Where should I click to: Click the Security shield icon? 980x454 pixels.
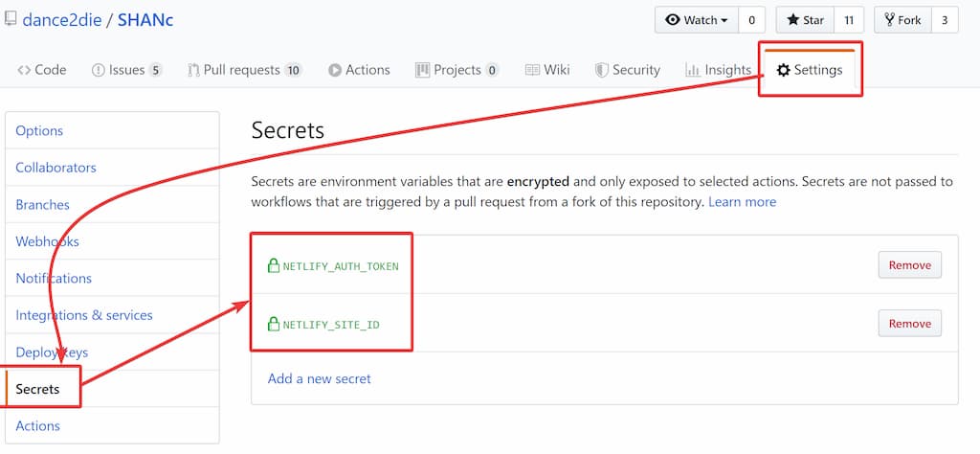coord(601,70)
